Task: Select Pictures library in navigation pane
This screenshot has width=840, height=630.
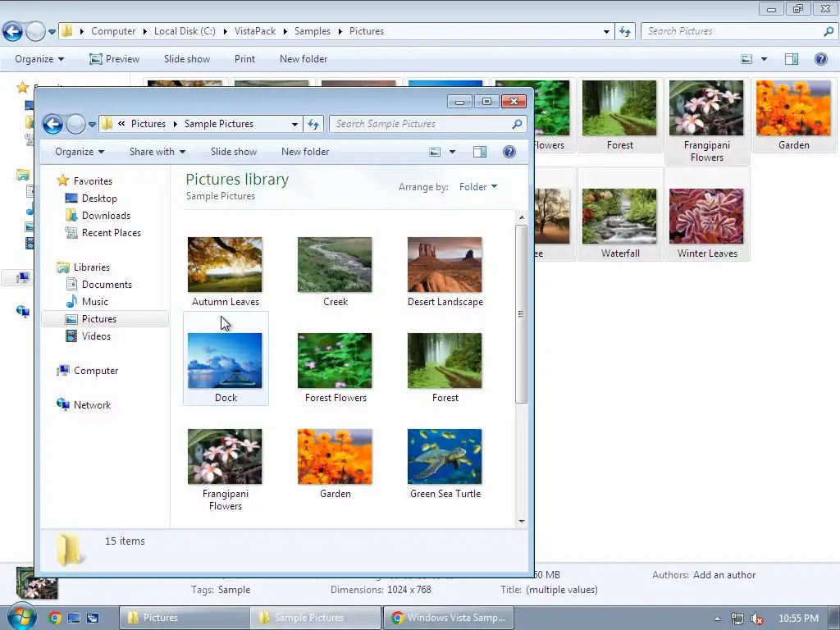Action: [98, 319]
